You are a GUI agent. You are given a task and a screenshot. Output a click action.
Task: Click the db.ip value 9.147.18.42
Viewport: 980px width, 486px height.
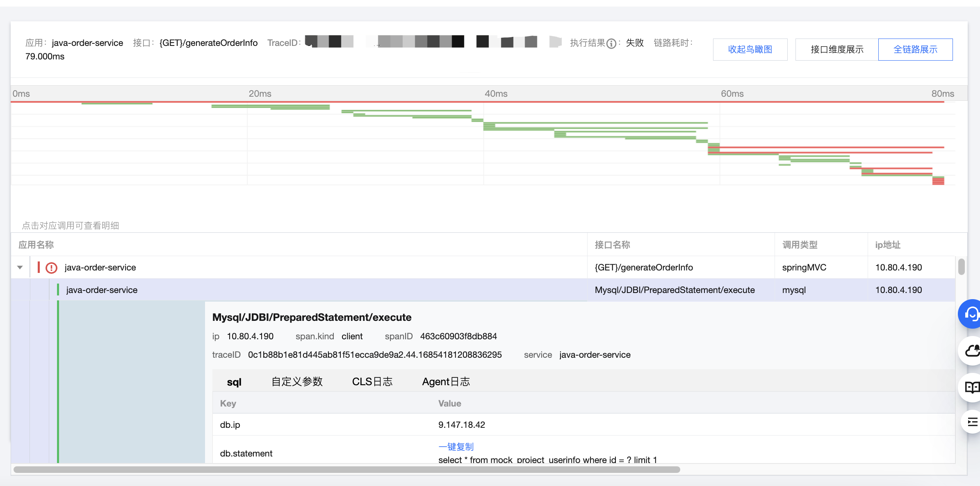[x=462, y=425]
